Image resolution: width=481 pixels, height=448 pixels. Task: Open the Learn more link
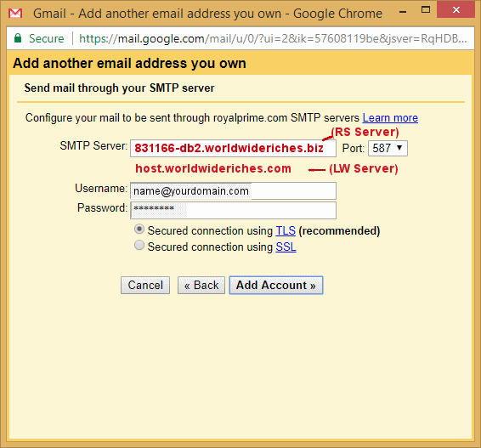pyautogui.click(x=390, y=118)
